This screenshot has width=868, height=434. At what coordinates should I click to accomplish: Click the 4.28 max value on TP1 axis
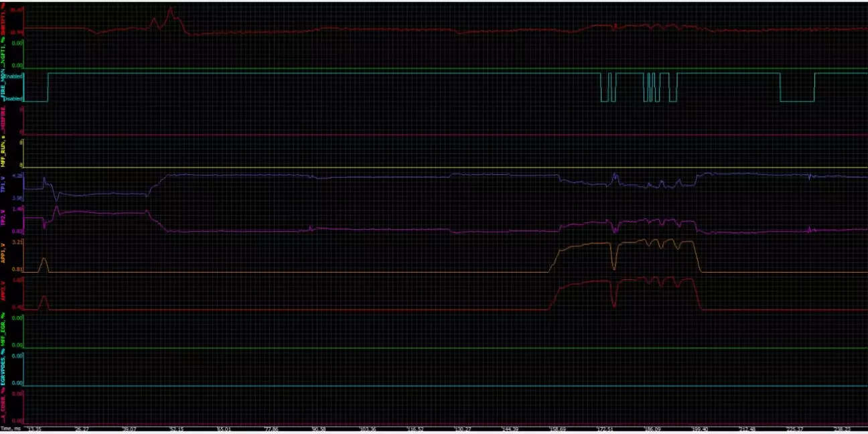click(x=18, y=175)
